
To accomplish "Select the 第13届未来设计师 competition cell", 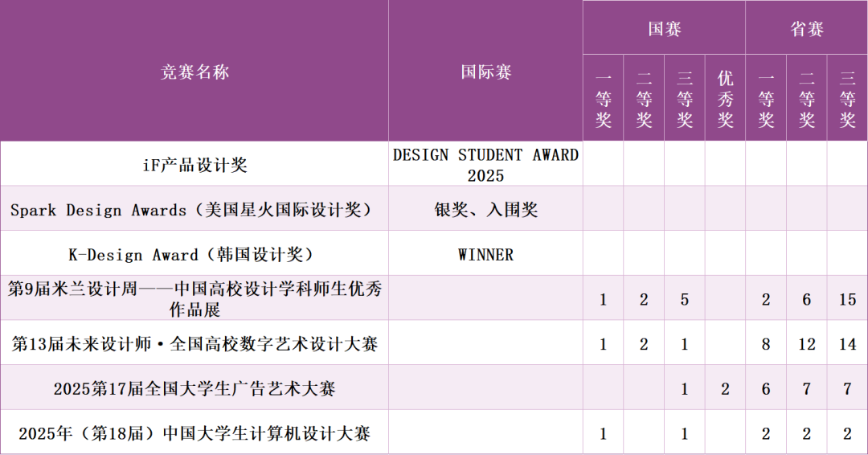I will pyautogui.click(x=194, y=344).
